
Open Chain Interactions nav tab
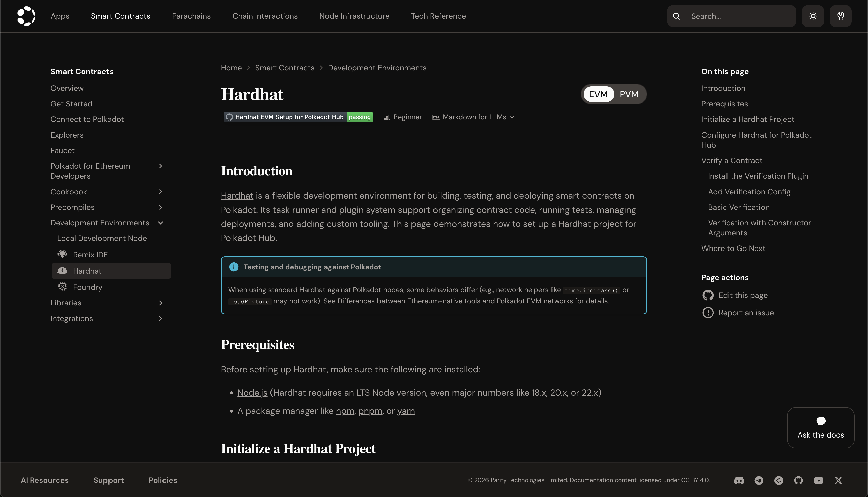click(265, 16)
